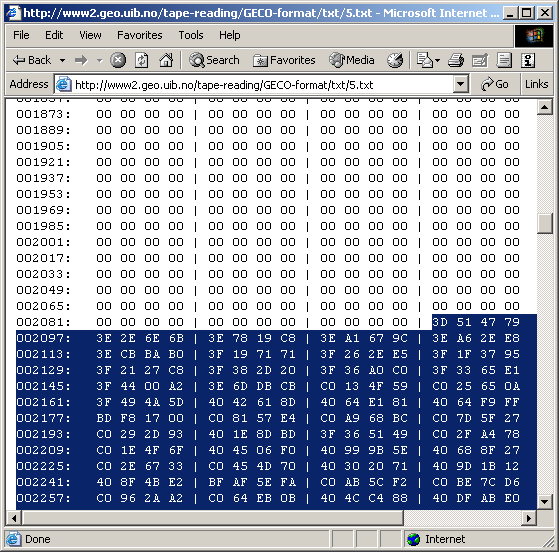Click offset label 001937:
Screen dimensions: 559x552
43,178
